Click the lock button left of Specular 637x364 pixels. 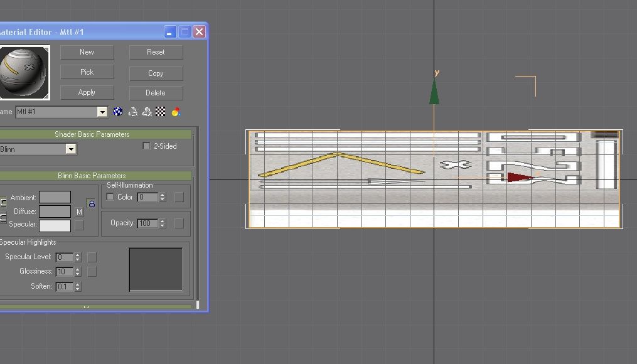(3, 218)
